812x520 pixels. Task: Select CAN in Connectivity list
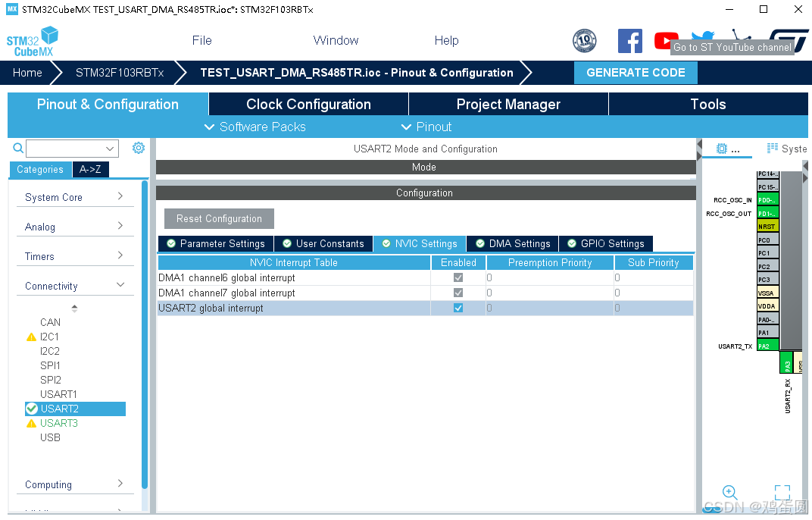pos(50,322)
